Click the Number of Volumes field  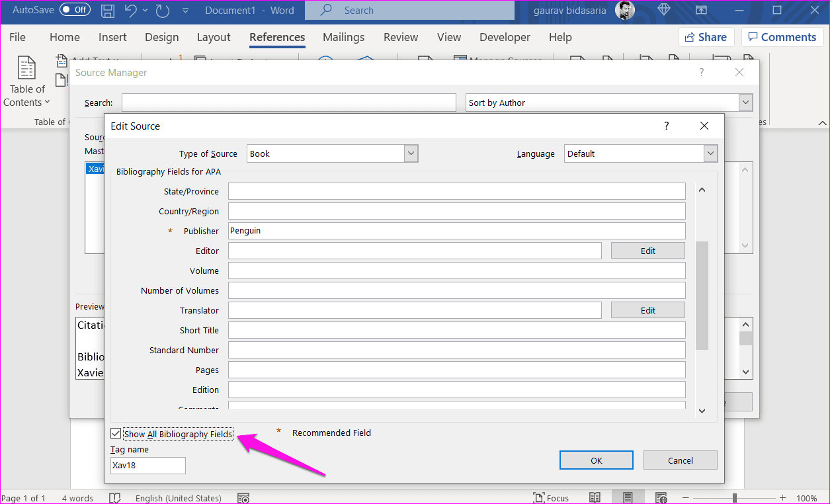[x=457, y=290]
